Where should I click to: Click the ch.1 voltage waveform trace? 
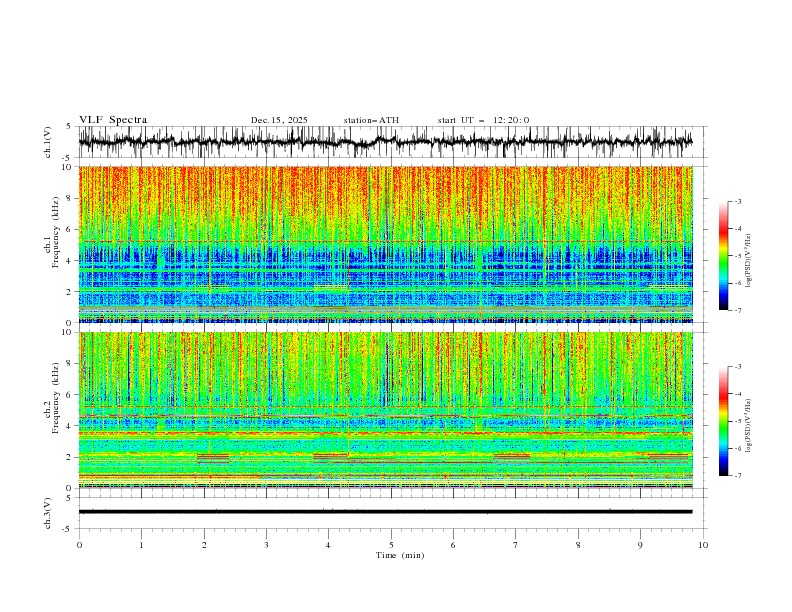(x=385, y=142)
